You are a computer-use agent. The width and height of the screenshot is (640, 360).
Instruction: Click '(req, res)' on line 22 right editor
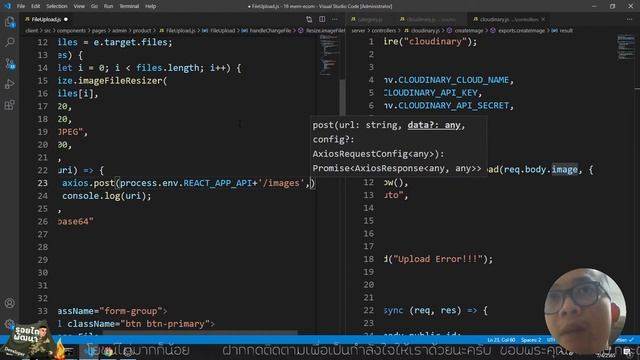point(435,311)
